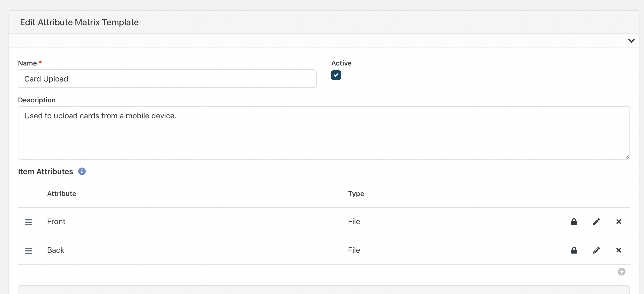Click the 'Name' field label
Viewport: 644px width, 294px height.
(27, 63)
